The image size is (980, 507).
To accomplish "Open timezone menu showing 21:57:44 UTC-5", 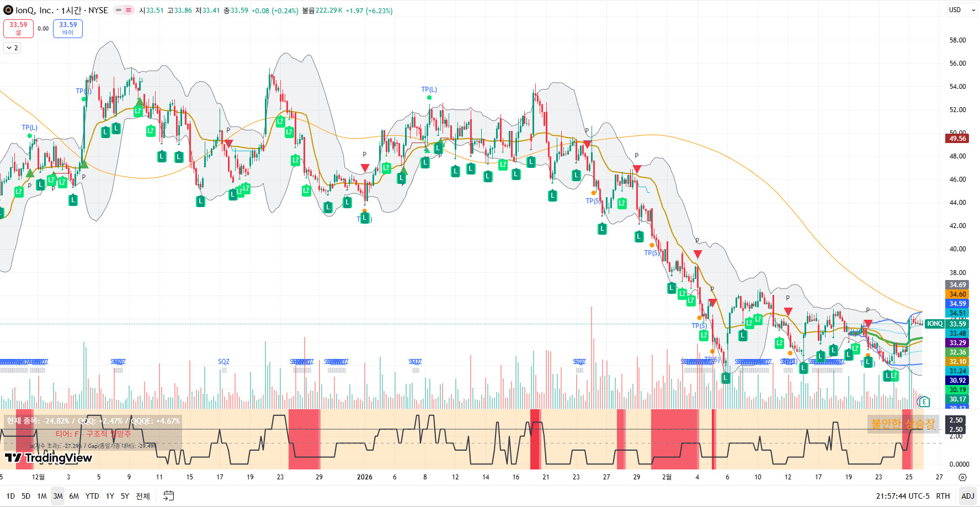I will [x=903, y=496].
